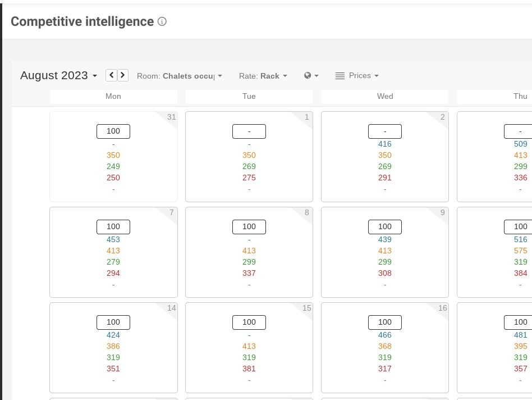
Task: Go to next month with right chevron
Action: tap(123, 75)
